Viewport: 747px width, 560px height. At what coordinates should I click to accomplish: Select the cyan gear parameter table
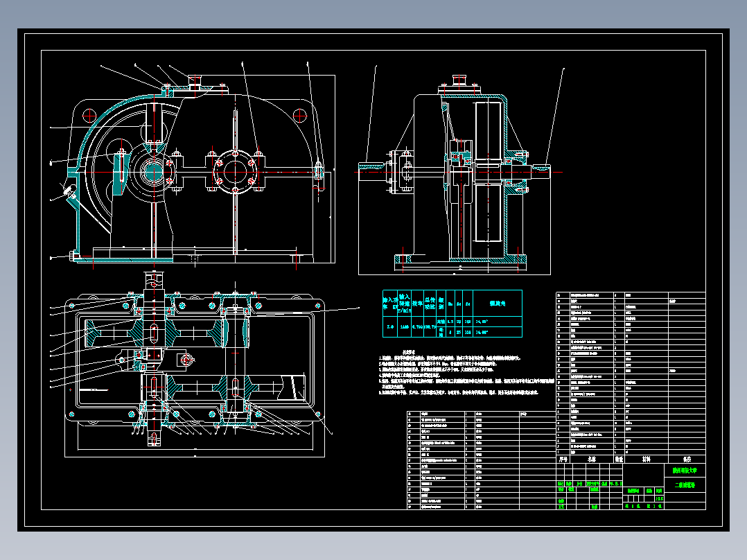point(452,313)
